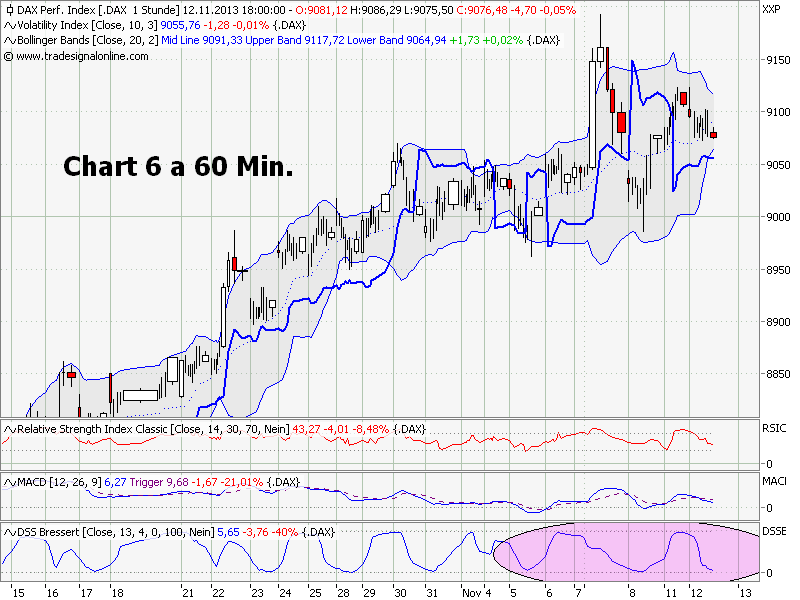This screenshot has height=600, width=800.
Task: Select the DSS Bressert indicator icon
Action: (10, 530)
